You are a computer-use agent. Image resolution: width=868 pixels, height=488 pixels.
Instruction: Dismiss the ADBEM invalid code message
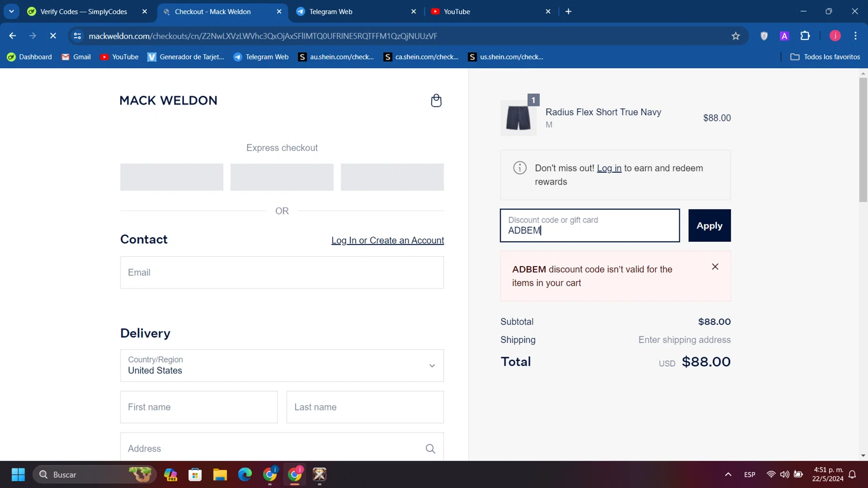click(x=715, y=267)
